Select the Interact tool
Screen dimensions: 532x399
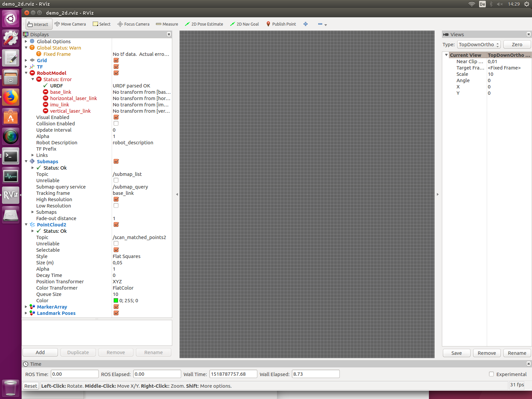coord(39,24)
